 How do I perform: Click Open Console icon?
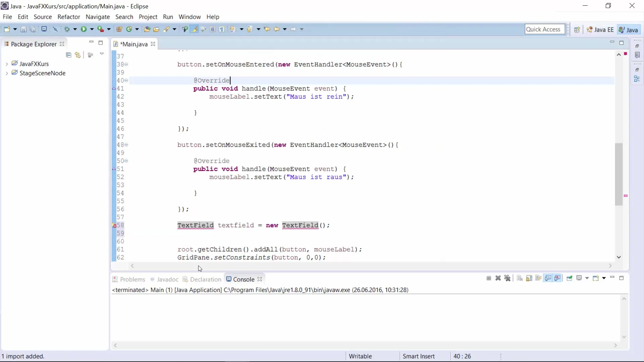(x=596, y=278)
